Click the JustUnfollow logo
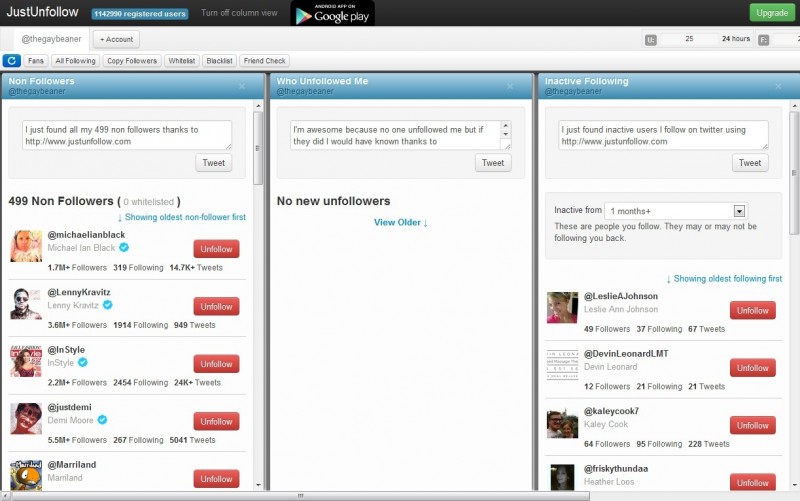Screen dimensions: 800x501 pos(42,12)
